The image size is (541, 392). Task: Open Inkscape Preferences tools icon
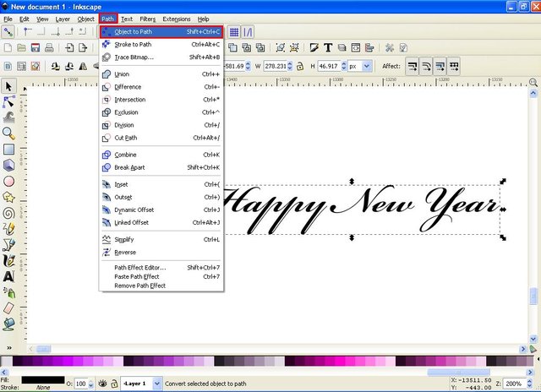390,48
